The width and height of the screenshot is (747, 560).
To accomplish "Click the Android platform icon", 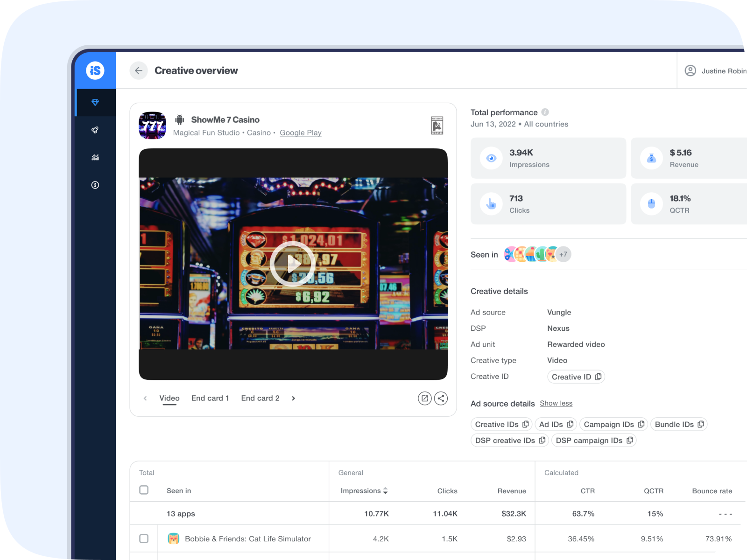I will 180,120.
